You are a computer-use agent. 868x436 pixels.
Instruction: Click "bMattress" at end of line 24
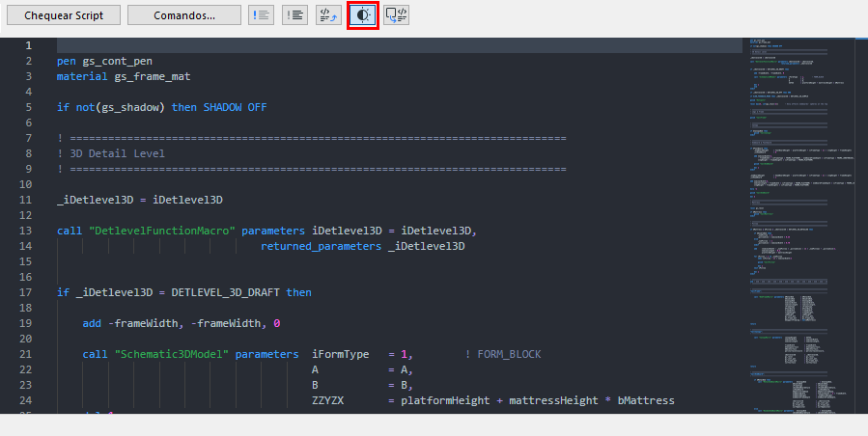[646, 400]
